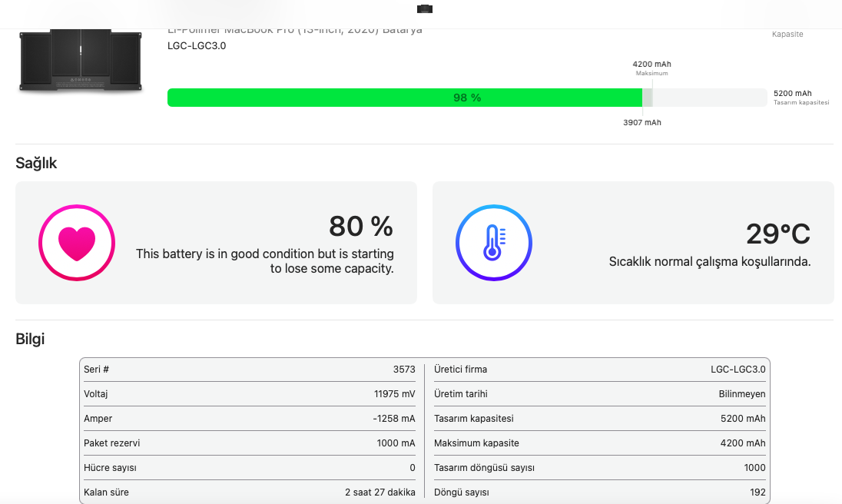Select the Amper row showing -1258 mA

(250, 419)
